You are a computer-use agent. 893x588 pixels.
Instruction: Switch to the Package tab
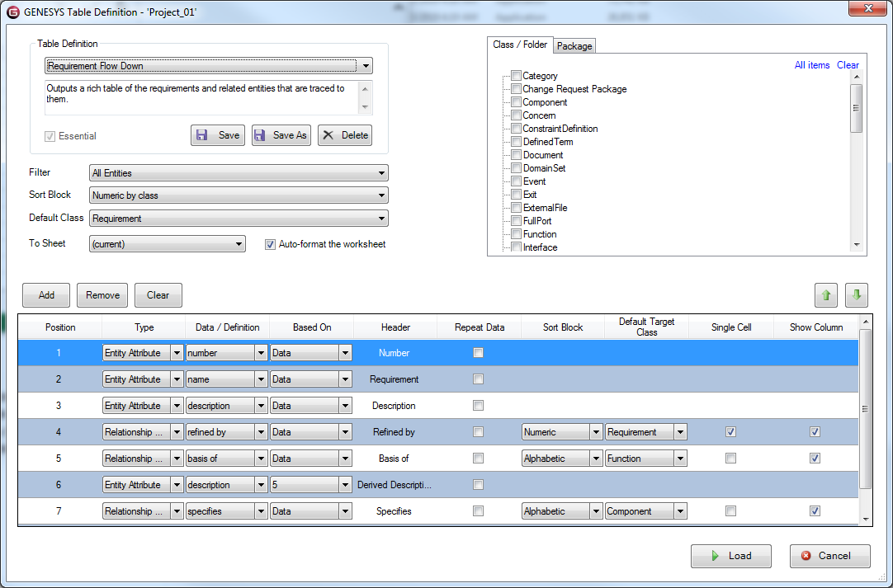point(574,46)
